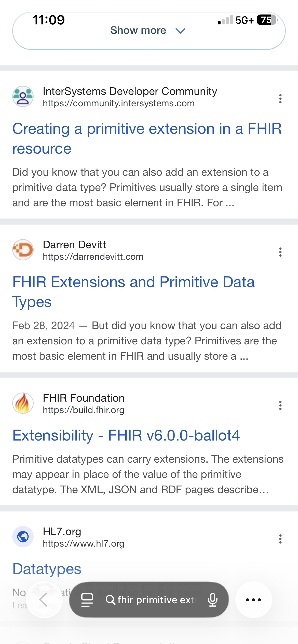
Task: Tap the build.fhir.org site URL
Action: 83,410
